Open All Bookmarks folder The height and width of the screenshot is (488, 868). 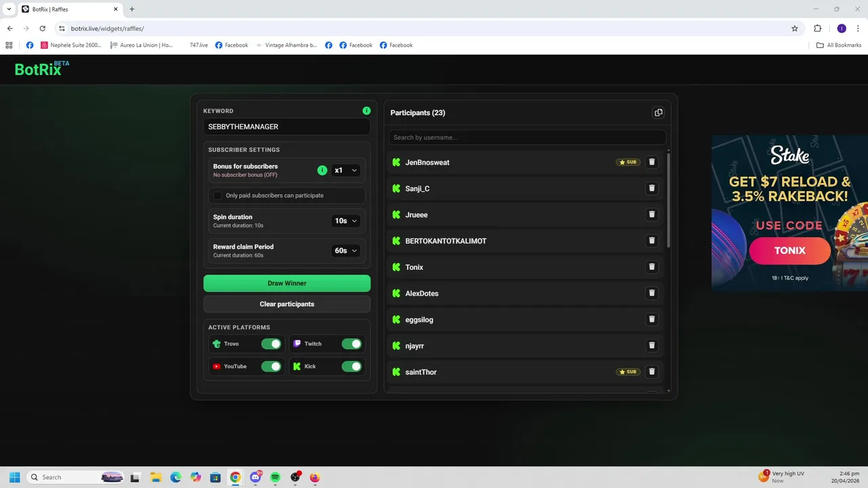click(839, 45)
